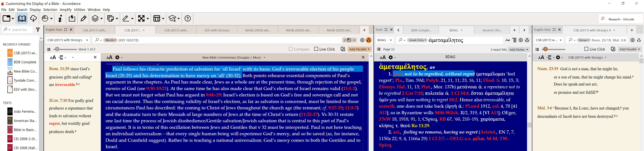The image size is (644, 151).
Task: Switch to the BDB Complete tab
Action: [421, 30]
